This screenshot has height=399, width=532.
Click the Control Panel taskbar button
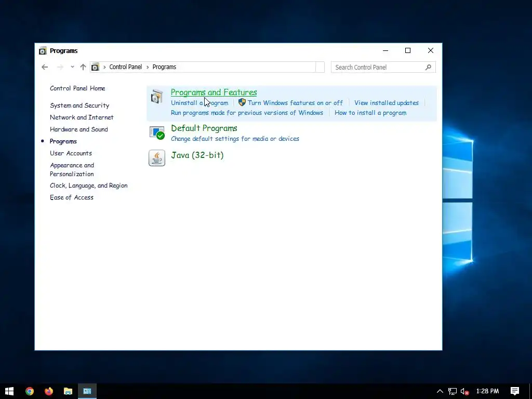(x=87, y=391)
